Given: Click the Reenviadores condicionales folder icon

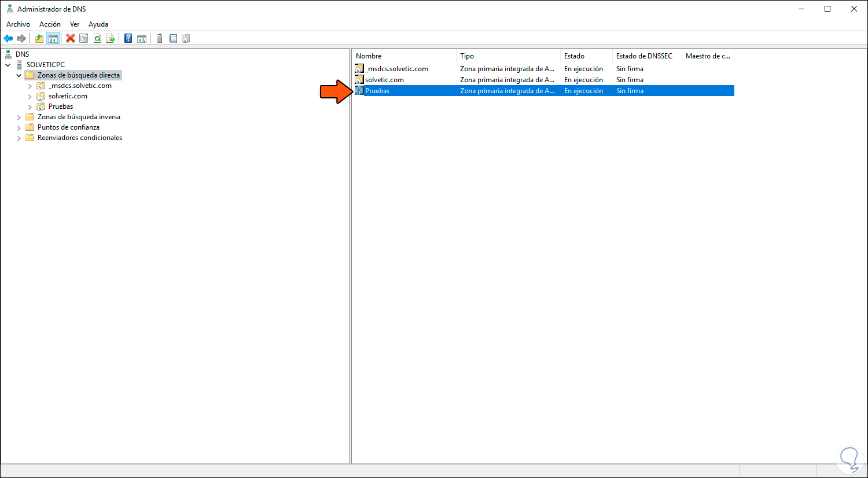Looking at the screenshot, I should 30,138.
